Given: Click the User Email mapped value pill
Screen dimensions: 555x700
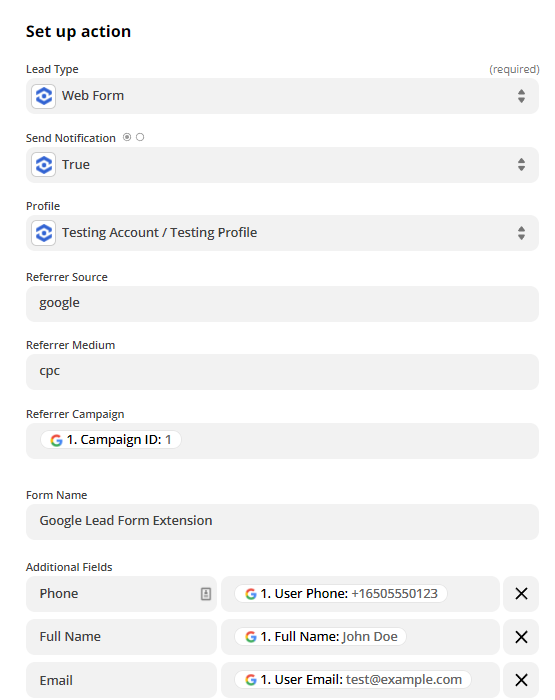Looking at the screenshot, I should tap(353, 679).
